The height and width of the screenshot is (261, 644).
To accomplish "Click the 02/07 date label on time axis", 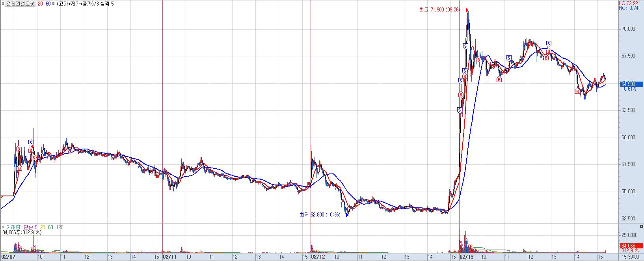I will [x=8, y=256].
